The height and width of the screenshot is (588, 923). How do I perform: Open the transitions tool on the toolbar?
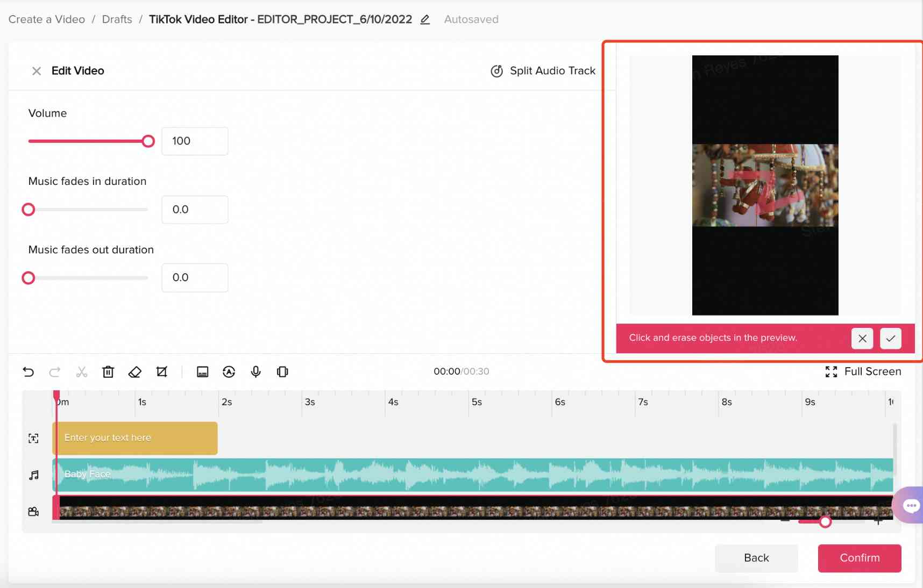pyautogui.click(x=282, y=371)
